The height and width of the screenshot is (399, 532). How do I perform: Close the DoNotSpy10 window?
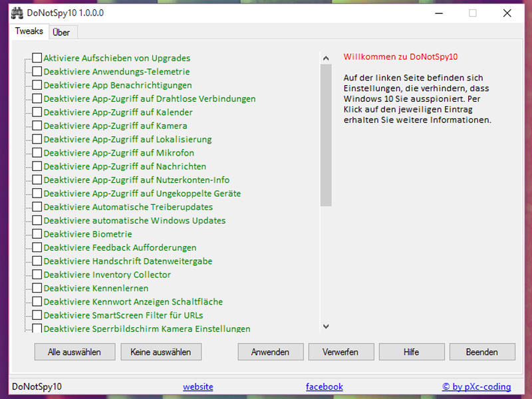point(507,13)
